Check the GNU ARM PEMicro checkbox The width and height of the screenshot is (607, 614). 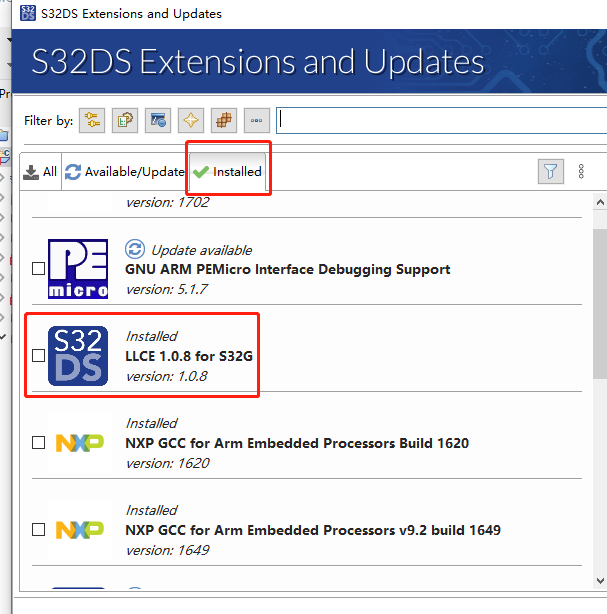coord(38,269)
